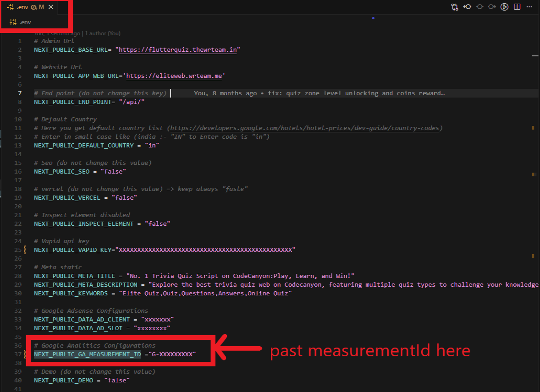Click the circular change marker icon between the arrows
This screenshot has height=392, width=540.
point(479,7)
